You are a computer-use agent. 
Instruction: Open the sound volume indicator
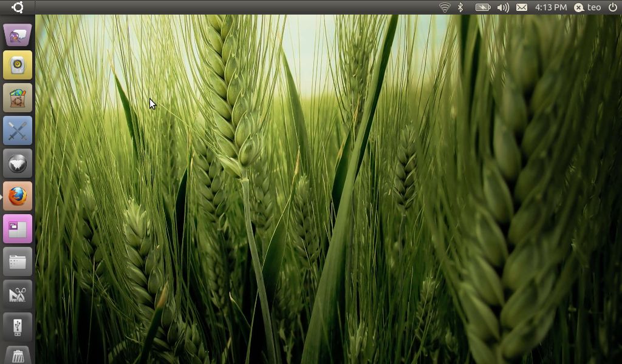tap(503, 7)
